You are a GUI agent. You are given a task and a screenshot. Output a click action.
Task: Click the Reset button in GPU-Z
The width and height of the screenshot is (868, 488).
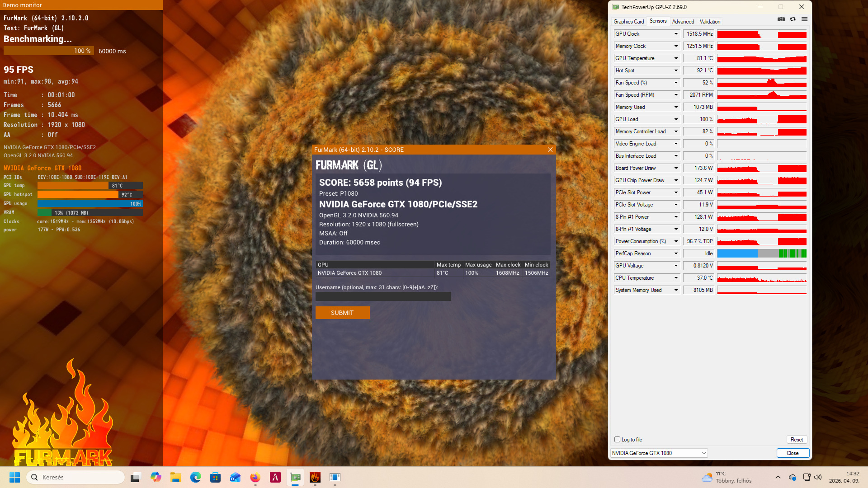tap(797, 440)
